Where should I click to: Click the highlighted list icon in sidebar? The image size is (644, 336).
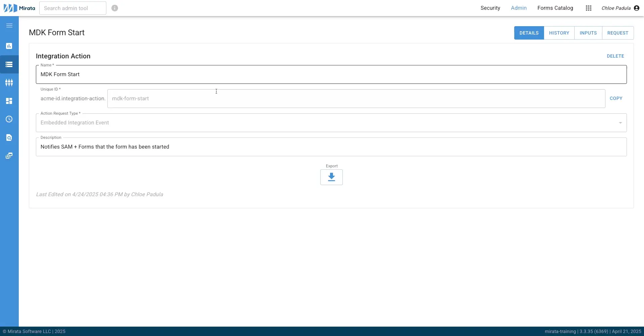pos(9,64)
